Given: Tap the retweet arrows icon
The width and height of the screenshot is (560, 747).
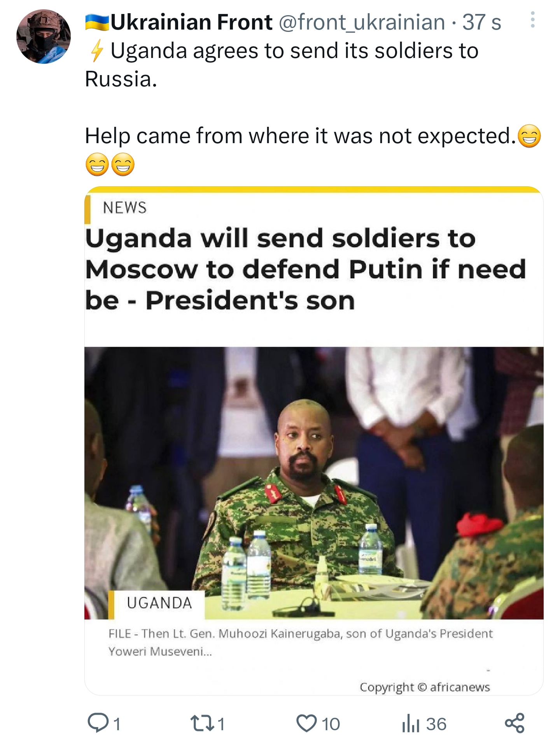Looking at the screenshot, I should [201, 723].
